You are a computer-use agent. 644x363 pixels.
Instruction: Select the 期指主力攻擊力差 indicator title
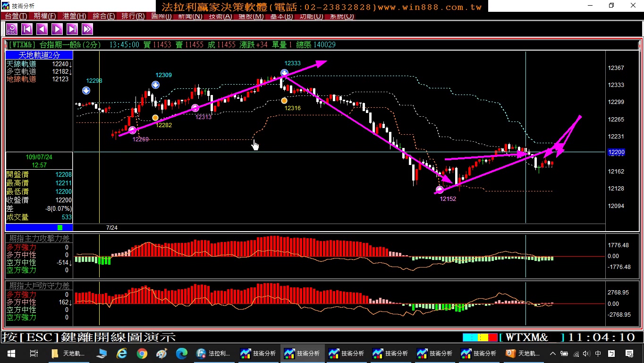pyautogui.click(x=40, y=239)
